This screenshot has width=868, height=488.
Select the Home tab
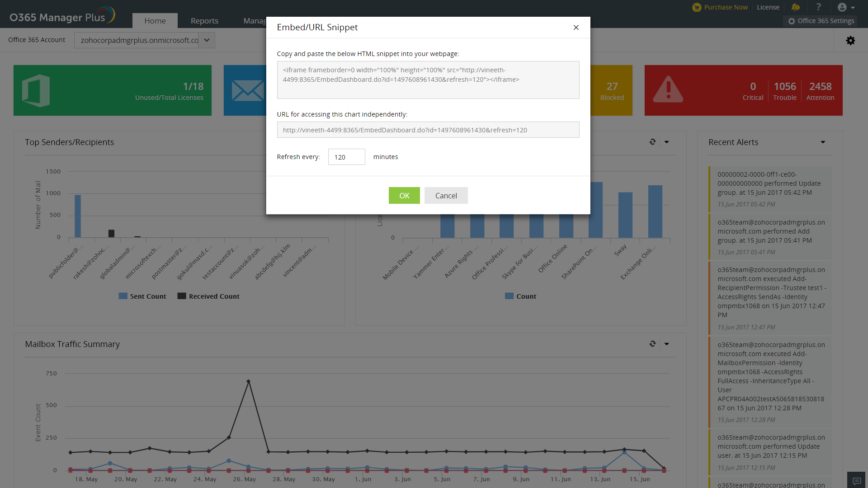pyautogui.click(x=155, y=21)
